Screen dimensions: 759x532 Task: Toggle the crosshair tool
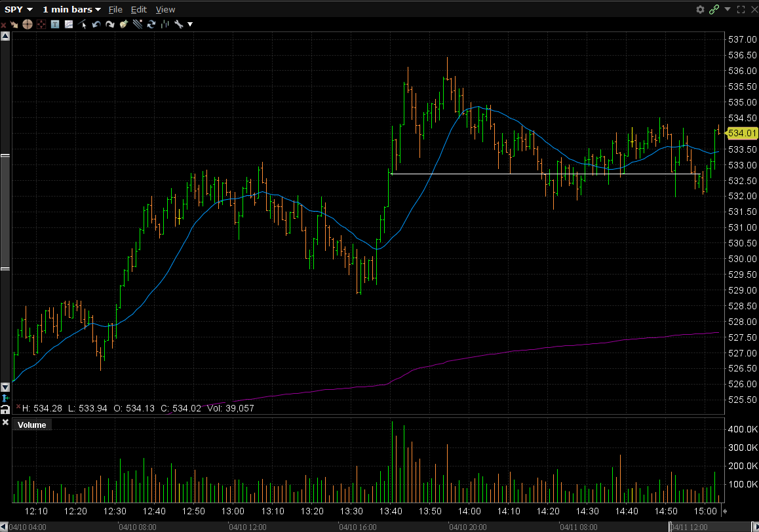[x=28, y=24]
